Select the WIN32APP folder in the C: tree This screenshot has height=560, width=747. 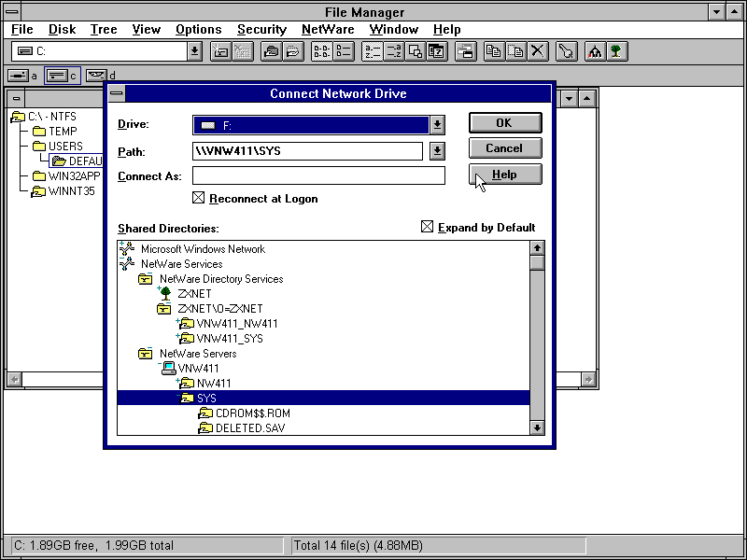coord(66,176)
